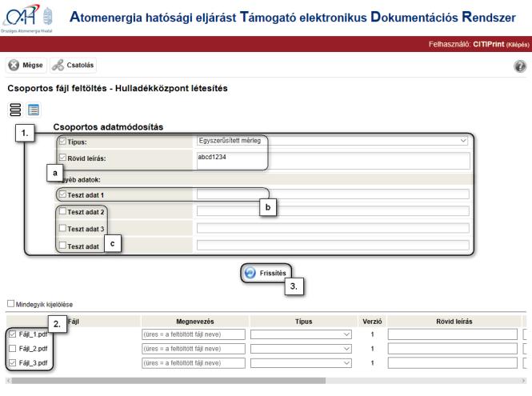Image resolution: width=532 pixels, height=396 pixels.
Task: Click the Rövid leírás column header
Action: 454,322
